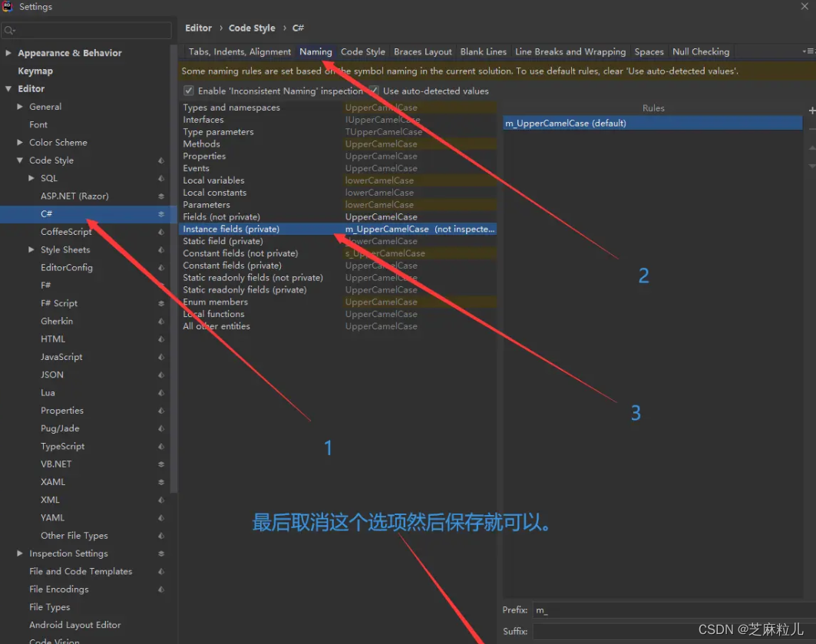Expand the Appearance & Behavior section
This screenshot has width=816, height=644.
click(8, 53)
